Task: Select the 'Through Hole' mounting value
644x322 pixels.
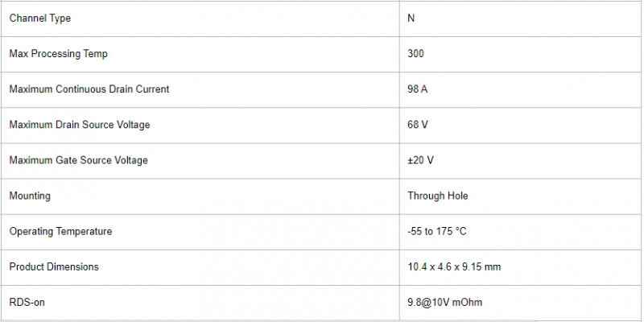Action: [437, 196]
